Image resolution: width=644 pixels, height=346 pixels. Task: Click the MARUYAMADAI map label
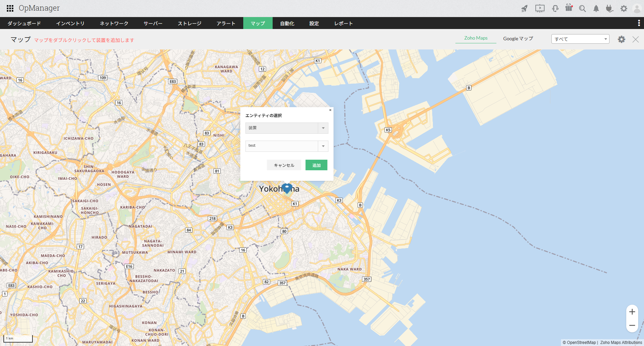click(97, 342)
